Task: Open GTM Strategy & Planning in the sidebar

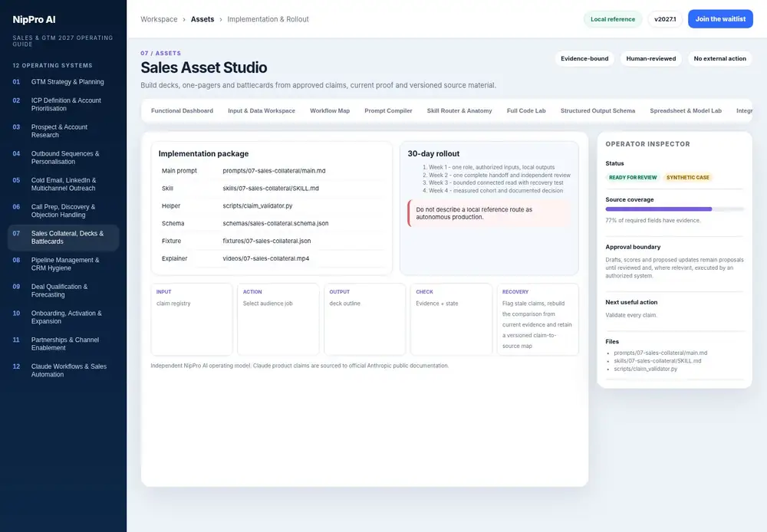Action: [x=63, y=82]
